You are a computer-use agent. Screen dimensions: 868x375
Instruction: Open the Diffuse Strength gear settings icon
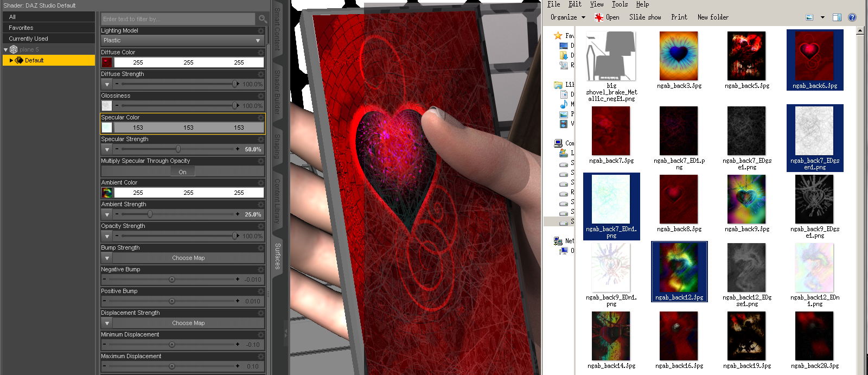point(261,74)
